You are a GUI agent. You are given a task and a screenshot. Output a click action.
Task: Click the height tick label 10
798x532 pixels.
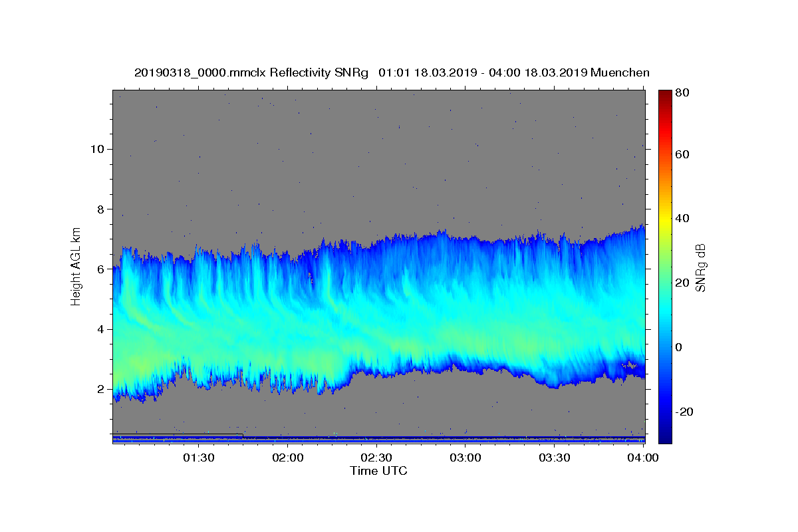coord(97,149)
